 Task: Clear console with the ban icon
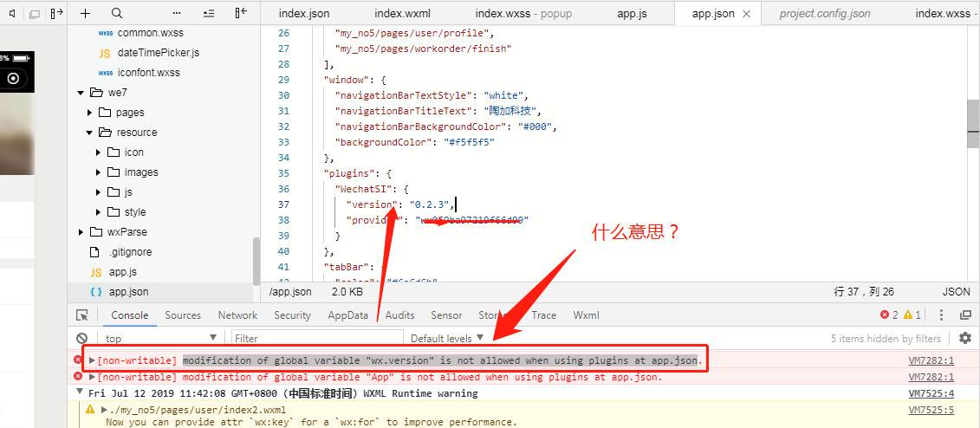[81, 338]
